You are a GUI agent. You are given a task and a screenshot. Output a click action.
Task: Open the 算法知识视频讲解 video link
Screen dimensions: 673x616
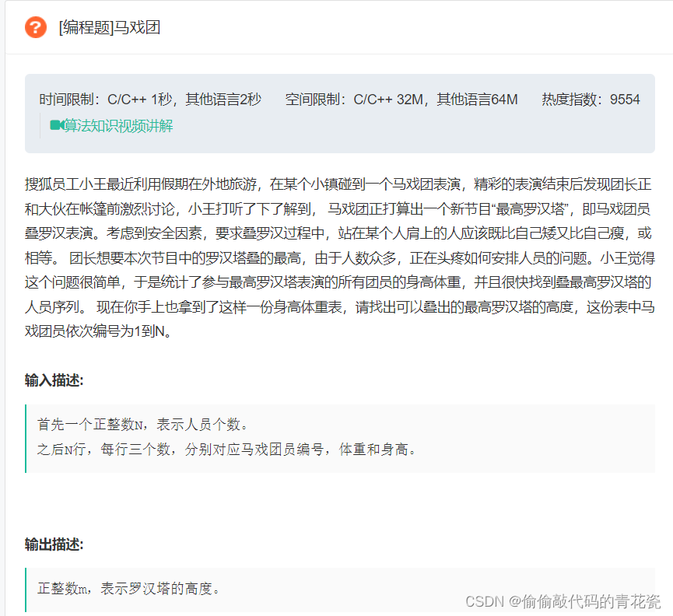click(118, 125)
